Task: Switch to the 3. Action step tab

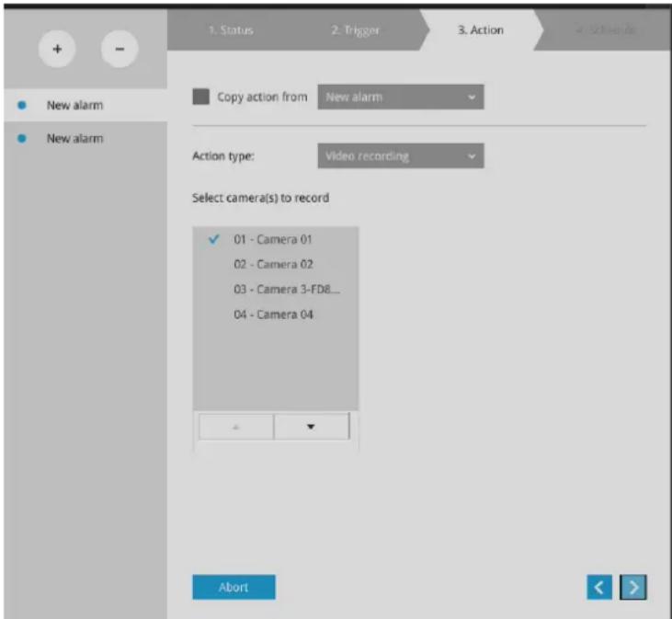Action: [481, 30]
